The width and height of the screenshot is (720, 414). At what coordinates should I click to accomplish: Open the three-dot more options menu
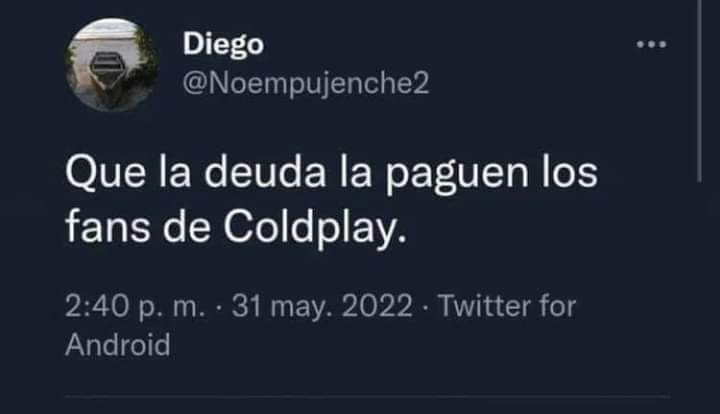[651, 45]
